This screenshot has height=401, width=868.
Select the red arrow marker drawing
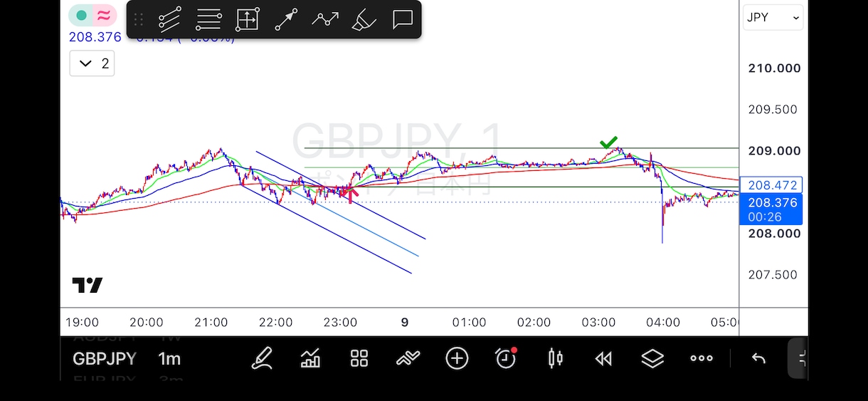coord(350,194)
